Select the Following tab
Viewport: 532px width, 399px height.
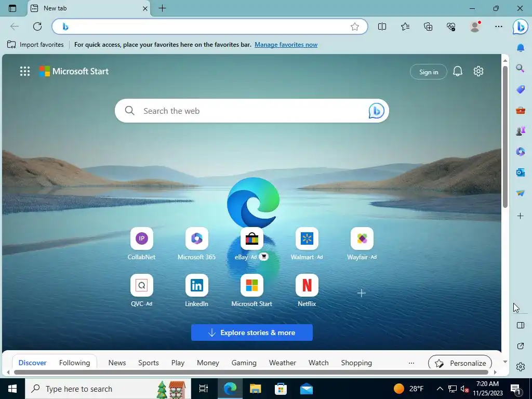pos(75,363)
